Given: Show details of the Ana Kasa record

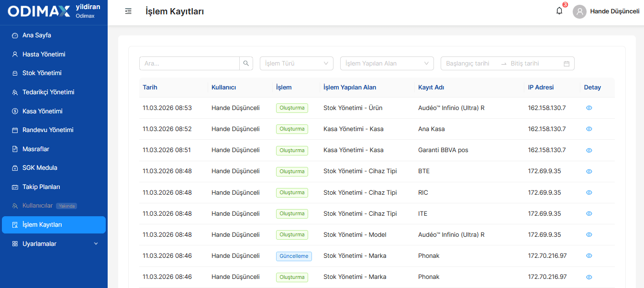Looking at the screenshot, I should click(589, 129).
